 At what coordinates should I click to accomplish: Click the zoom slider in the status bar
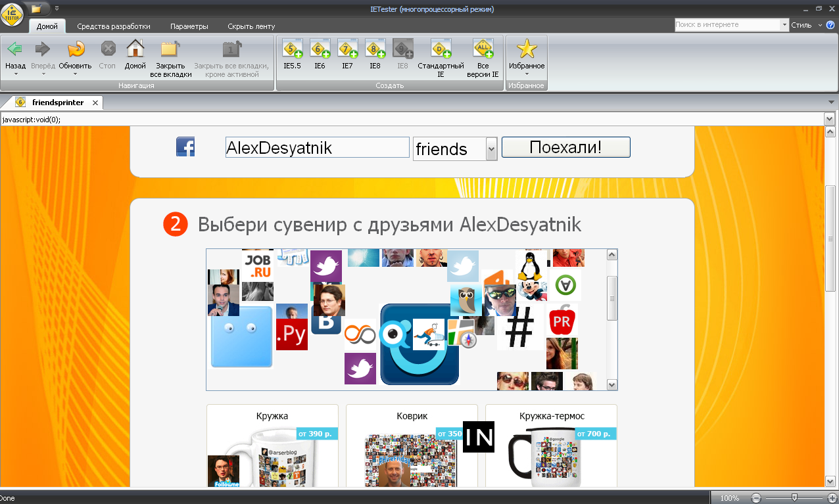[794, 498]
